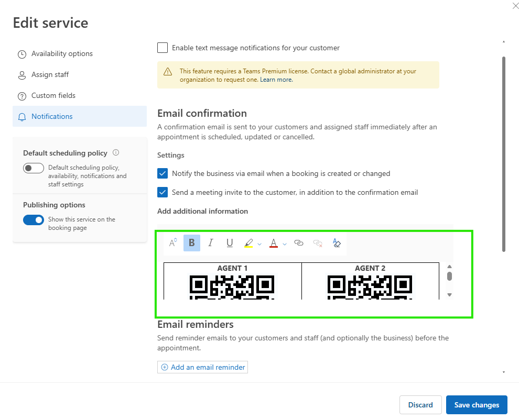Image resolution: width=519 pixels, height=420 pixels.
Task: Enable text message notifications checkbox
Action: (x=163, y=48)
